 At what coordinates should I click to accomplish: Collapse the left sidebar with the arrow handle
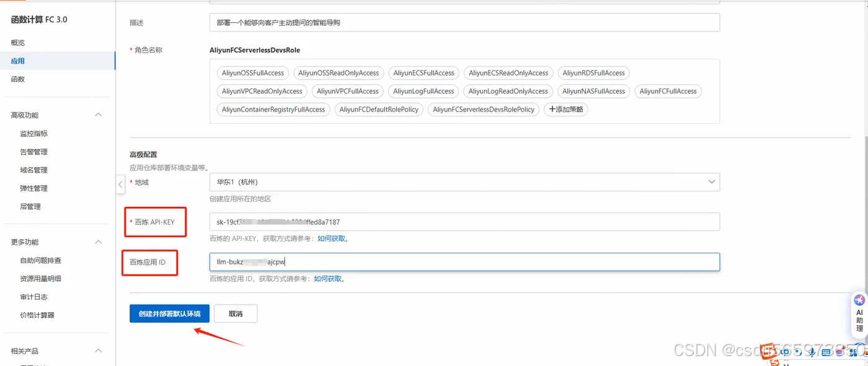(x=120, y=184)
